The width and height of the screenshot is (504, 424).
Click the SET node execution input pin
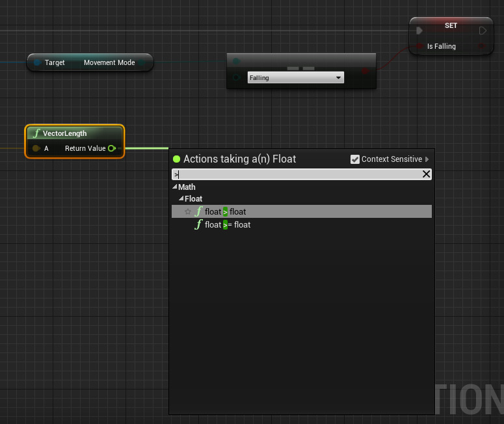(419, 31)
